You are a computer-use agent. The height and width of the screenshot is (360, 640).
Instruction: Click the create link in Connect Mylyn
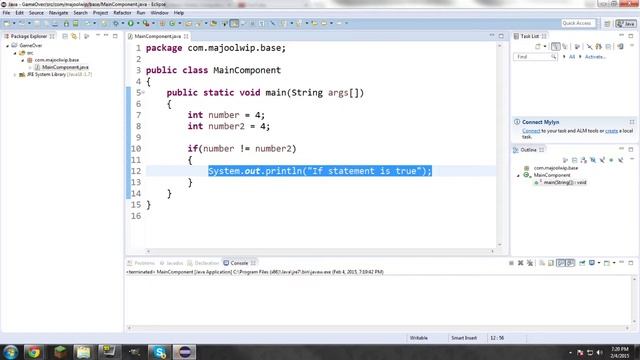tap(611, 131)
